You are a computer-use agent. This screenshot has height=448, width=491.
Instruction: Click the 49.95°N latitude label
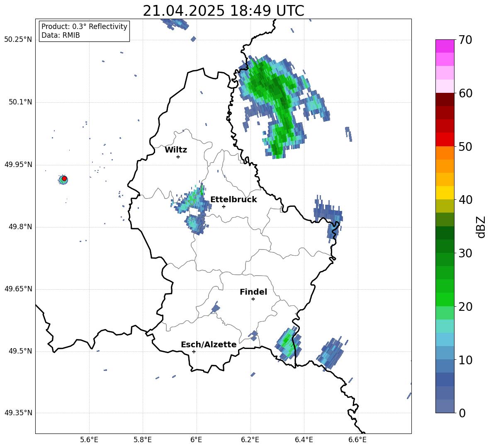18,164
